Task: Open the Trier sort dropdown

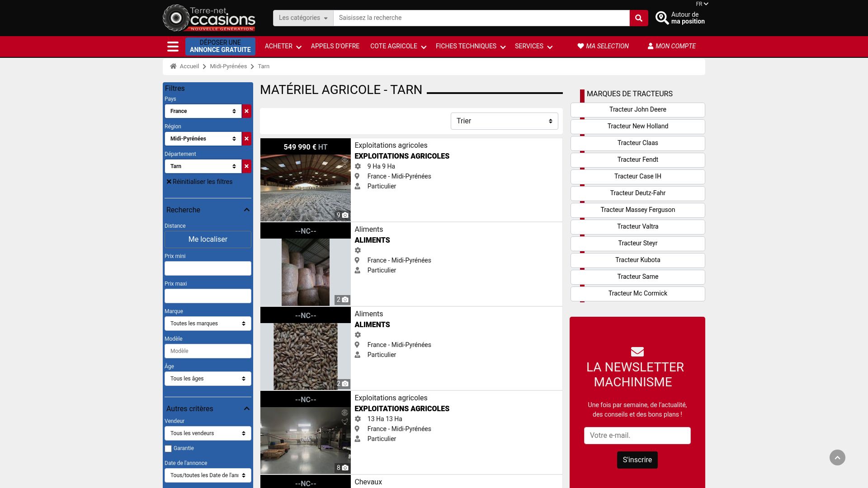Action: pos(504,121)
